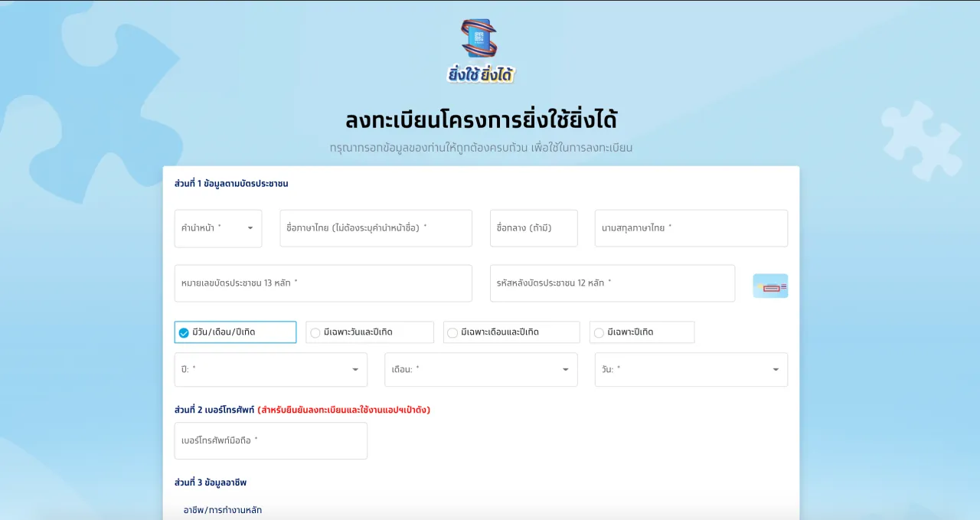Click the red สำหรับยืนยันลงทะเบียน note text
This screenshot has height=520, width=980.
point(344,410)
